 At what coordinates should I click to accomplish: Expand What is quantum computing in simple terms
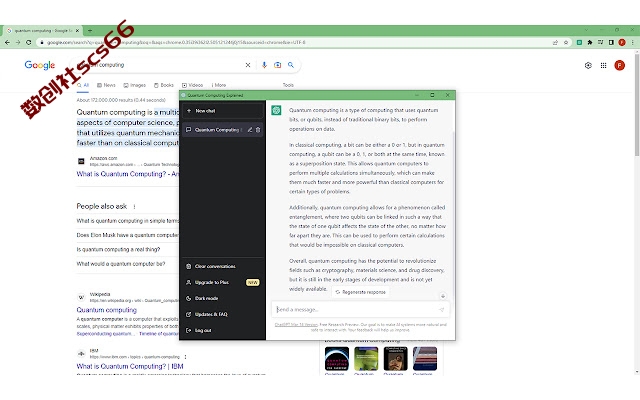[x=128, y=221]
